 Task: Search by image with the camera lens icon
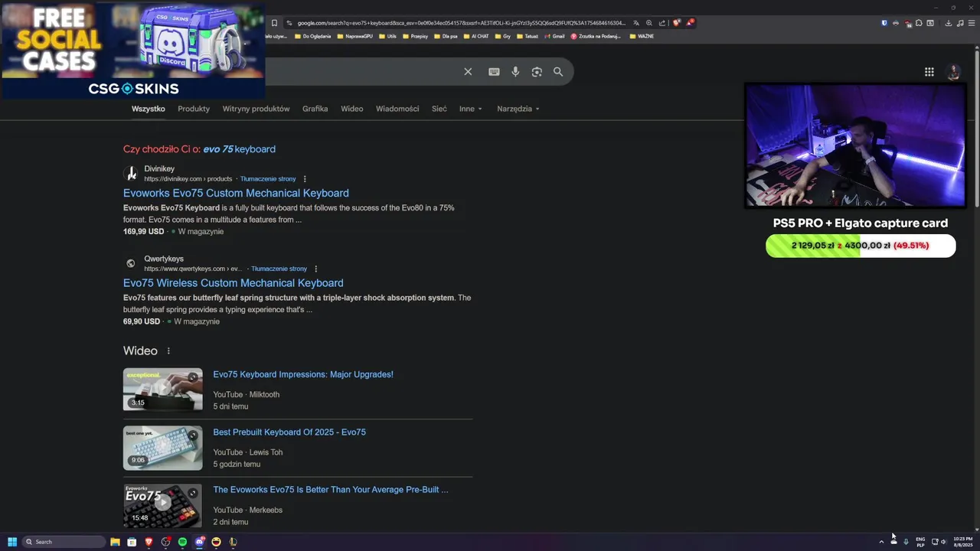click(537, 71)
